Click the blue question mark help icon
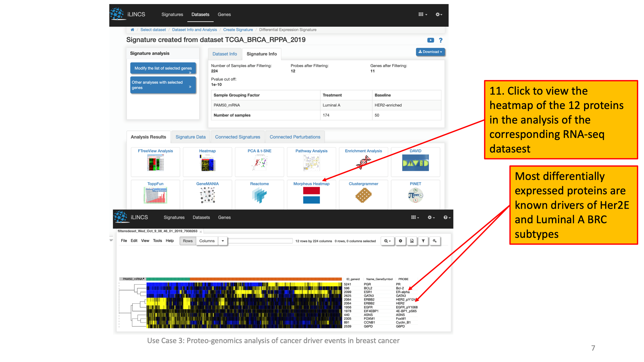The image size is (644, 362). coord(440,40)
